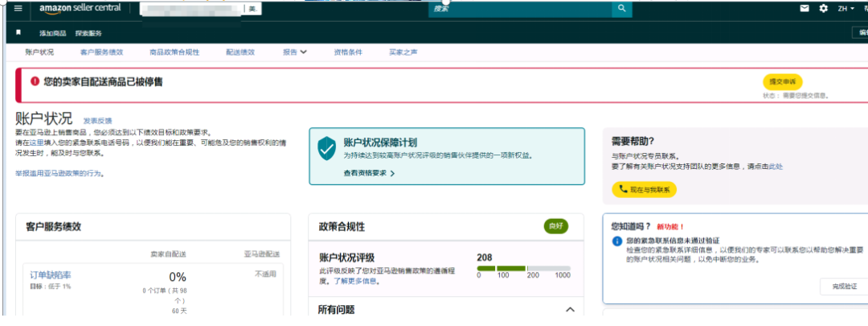Open the 了解更多信息 link
The height and width of the screenshot is (326, 868).
pos(357,281)
